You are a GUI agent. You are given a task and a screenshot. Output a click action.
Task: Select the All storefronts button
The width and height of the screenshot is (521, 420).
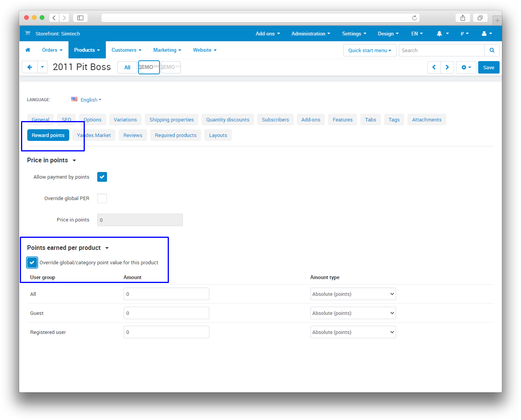(127, 67)
